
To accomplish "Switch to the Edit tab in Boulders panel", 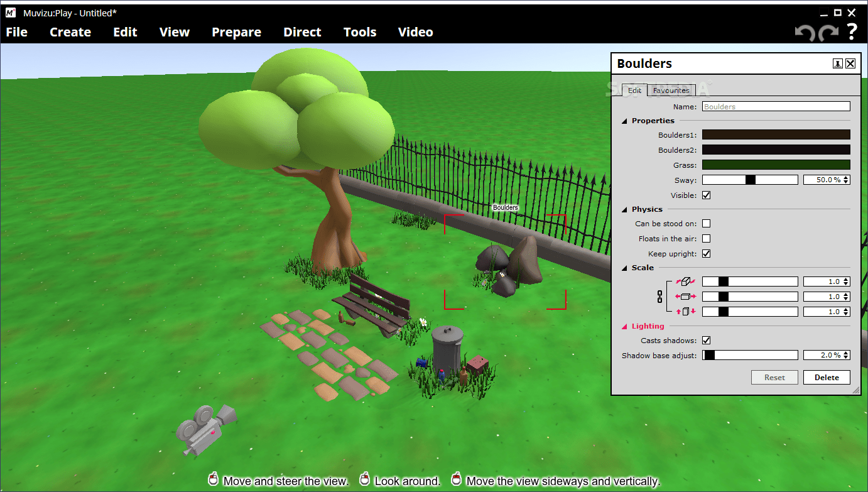I will [x=635, y=90].
